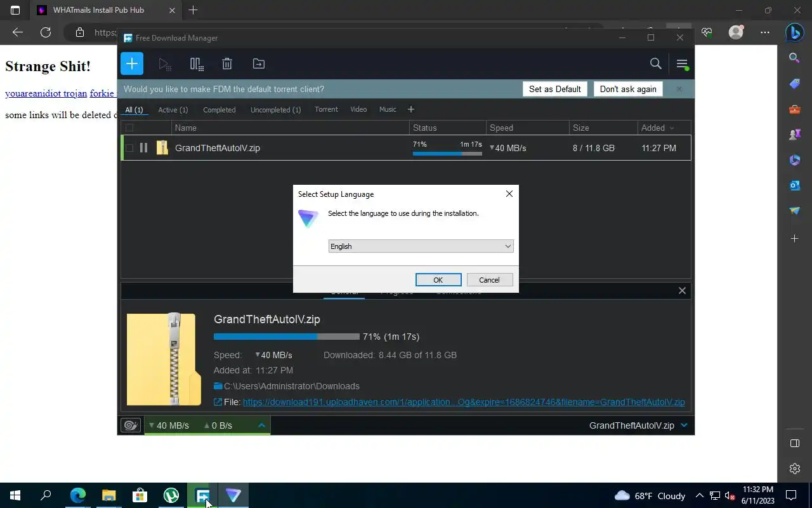Open the uploadhaven download URL link
This screenshot has width=812, height=508.
pos(464,402)
